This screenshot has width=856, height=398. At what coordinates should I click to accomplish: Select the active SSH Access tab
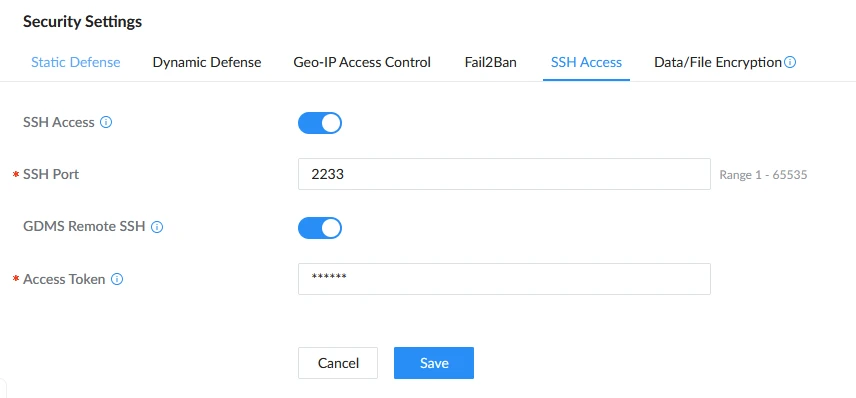click(586, 62)
